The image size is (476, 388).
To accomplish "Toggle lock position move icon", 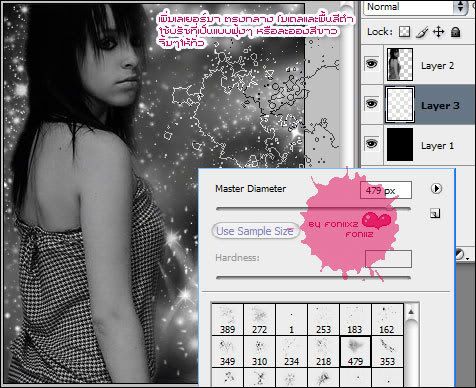I will click(439, 32).
